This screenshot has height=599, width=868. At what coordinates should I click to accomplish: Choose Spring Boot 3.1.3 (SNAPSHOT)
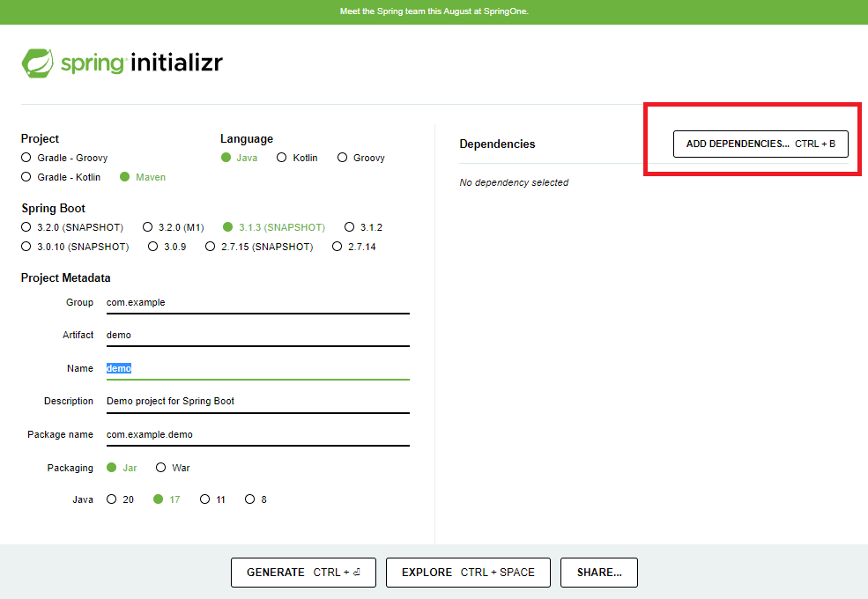[274, 227]
